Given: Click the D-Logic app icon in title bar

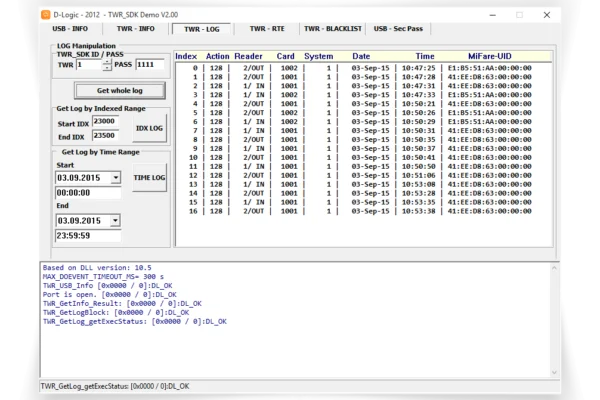Looking at the screenshot, I should pos(45,15).
